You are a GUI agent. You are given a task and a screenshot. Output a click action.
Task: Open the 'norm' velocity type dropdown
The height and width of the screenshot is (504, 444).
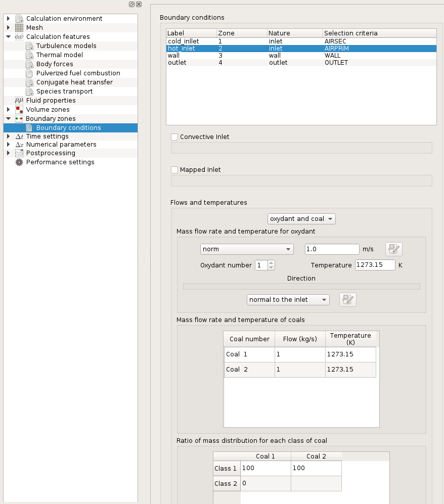click(x=247, y=249)
